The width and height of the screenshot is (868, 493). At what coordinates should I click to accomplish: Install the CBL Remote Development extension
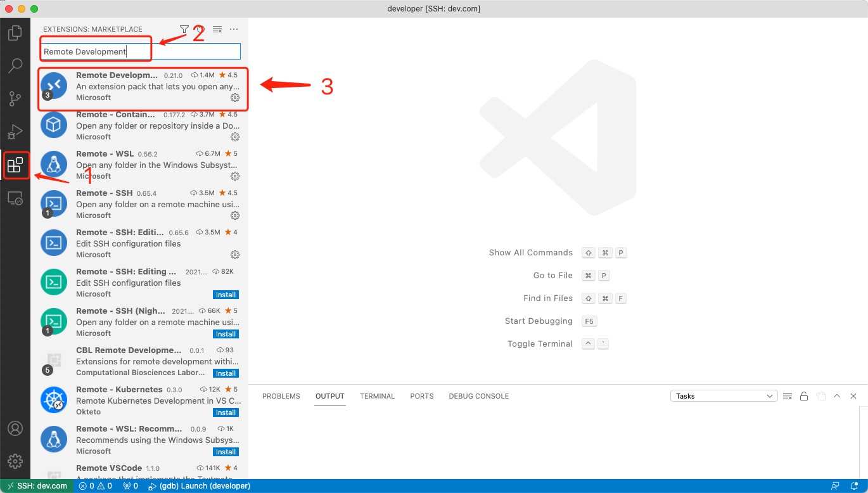pyautogui.click(x=226, y=373)
